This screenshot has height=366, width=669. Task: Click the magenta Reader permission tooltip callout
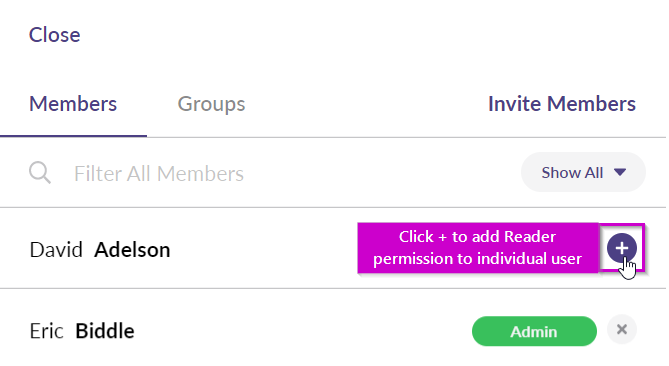click(x=477, y=247)
